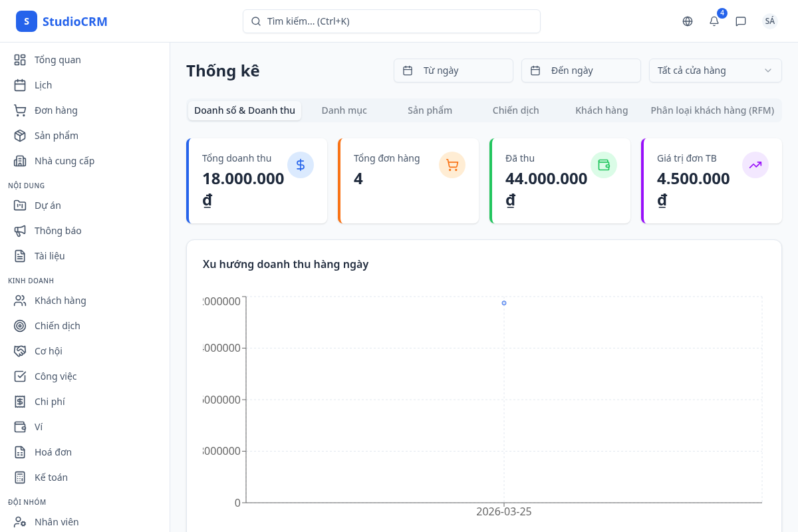This screenshot has width=798, height=532.
Task: Click the wallet icon on Đã thu card
Action: click(x=604, y=165)
